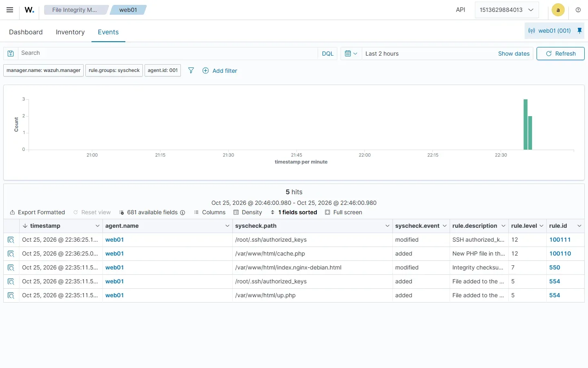Image resolution: width=588 pixels, height=368 pixels.
Task: Click the search query input field
Action: point(168,54)
